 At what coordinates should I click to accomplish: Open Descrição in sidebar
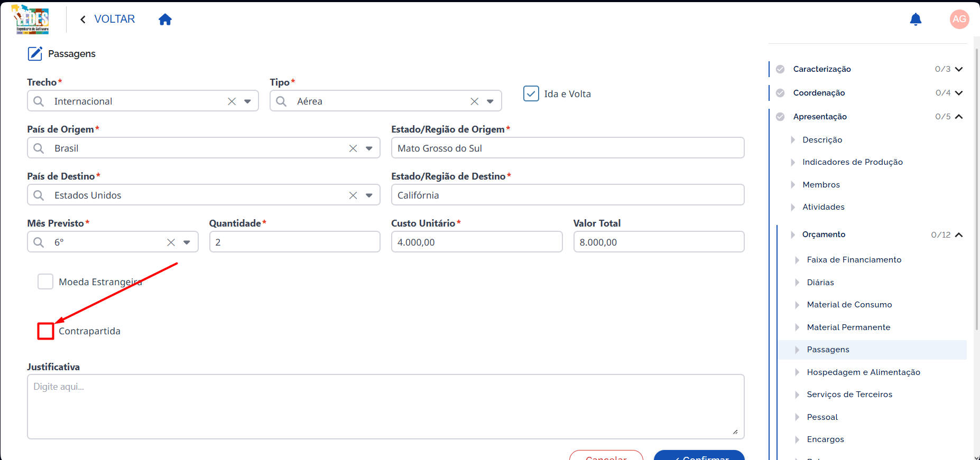coord(822,140)
